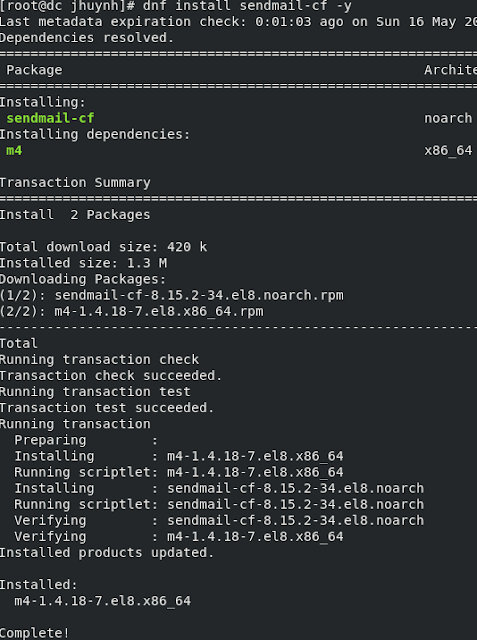Click the green sendmail-cf package name

50,118
